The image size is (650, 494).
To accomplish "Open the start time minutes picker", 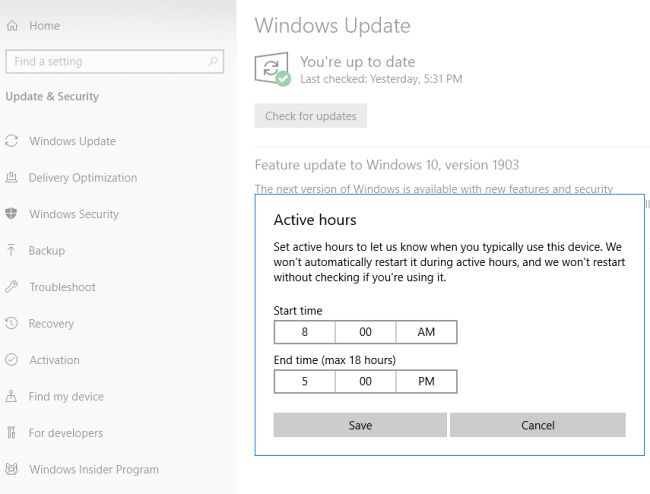I will pyautogui.click(x=366, y=332).
